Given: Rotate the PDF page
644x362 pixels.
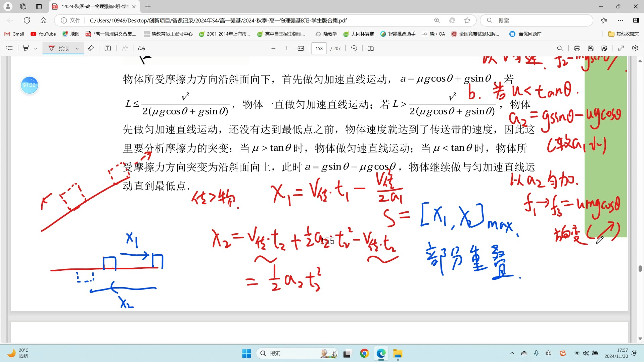Looking at the screenshot, I should click(x=354, y=48).
